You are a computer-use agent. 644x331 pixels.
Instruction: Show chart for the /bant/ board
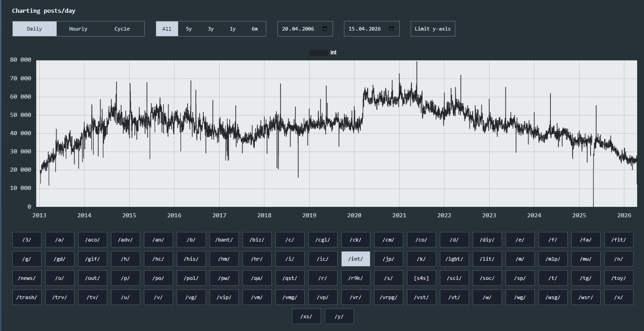coord(225,240)
